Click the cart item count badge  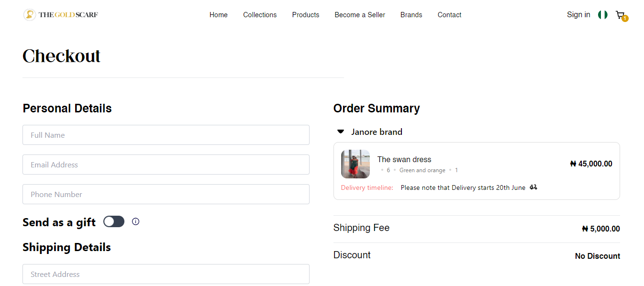(625, 19)
